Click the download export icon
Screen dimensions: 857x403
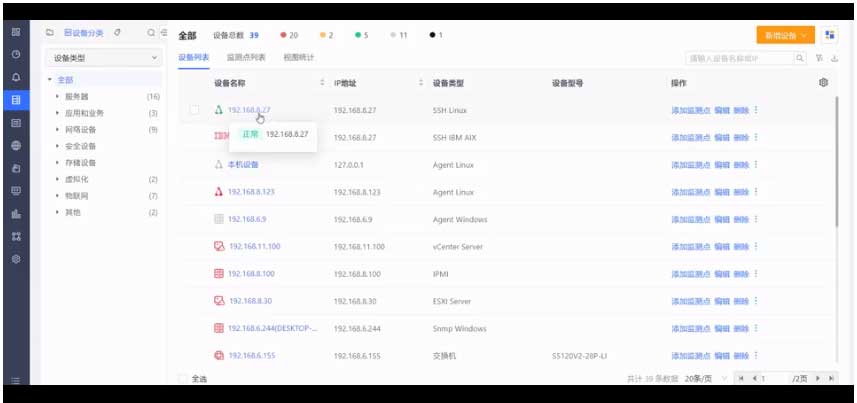(834, 58)
